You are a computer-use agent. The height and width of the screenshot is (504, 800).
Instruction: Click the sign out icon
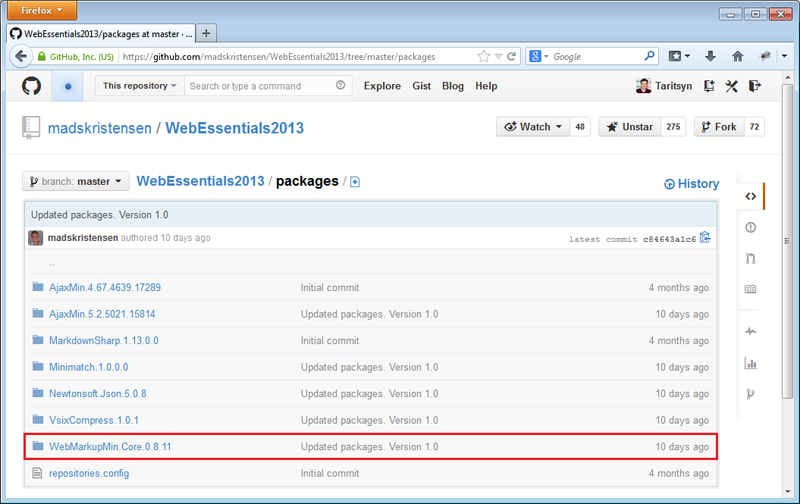tap(755, 86)
